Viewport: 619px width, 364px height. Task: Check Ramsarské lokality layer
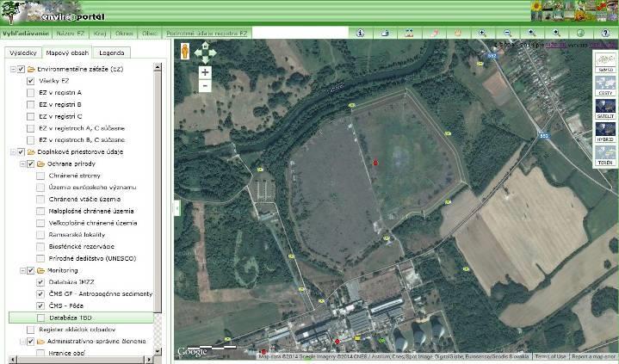point(40,235)
